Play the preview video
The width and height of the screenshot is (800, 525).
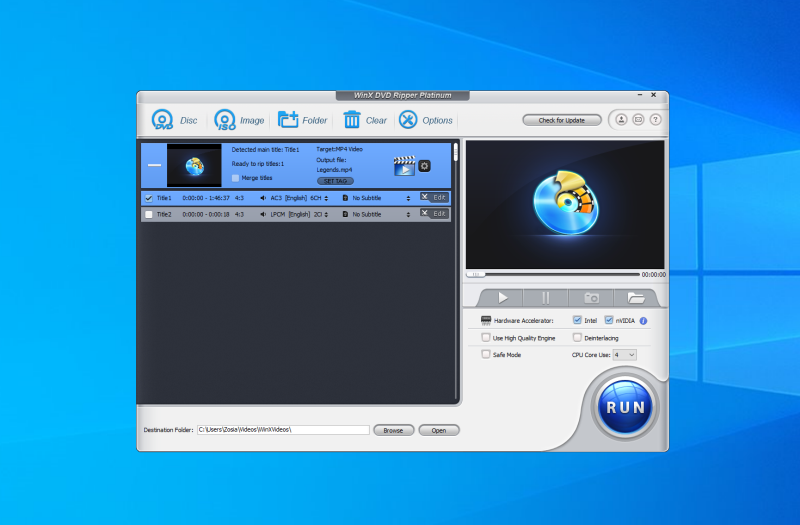click(503, 297)
